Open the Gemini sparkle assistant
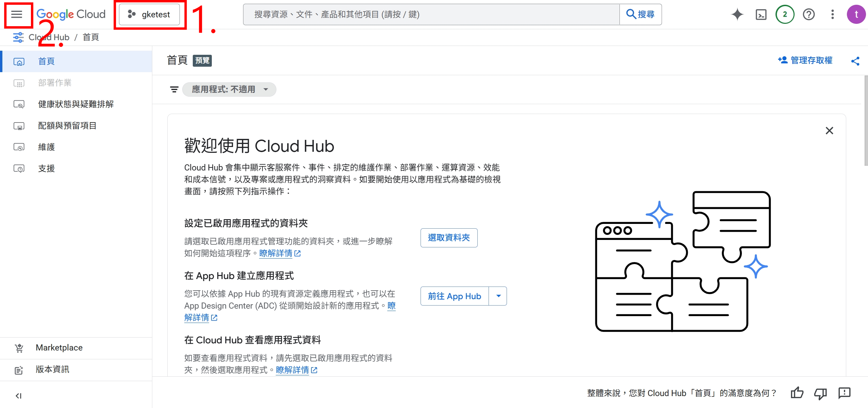The width and height of the screenshot is (868, 408). click(x=737, y=14)
